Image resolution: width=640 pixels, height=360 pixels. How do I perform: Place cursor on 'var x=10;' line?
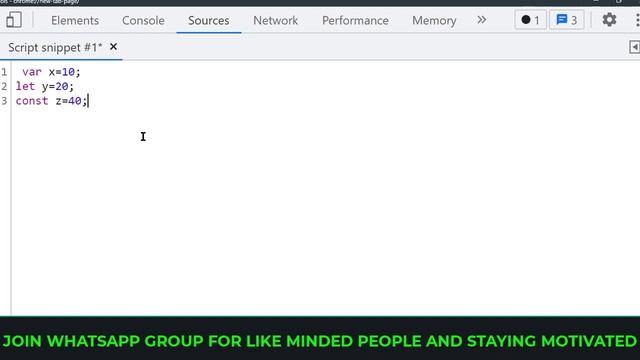51,72
